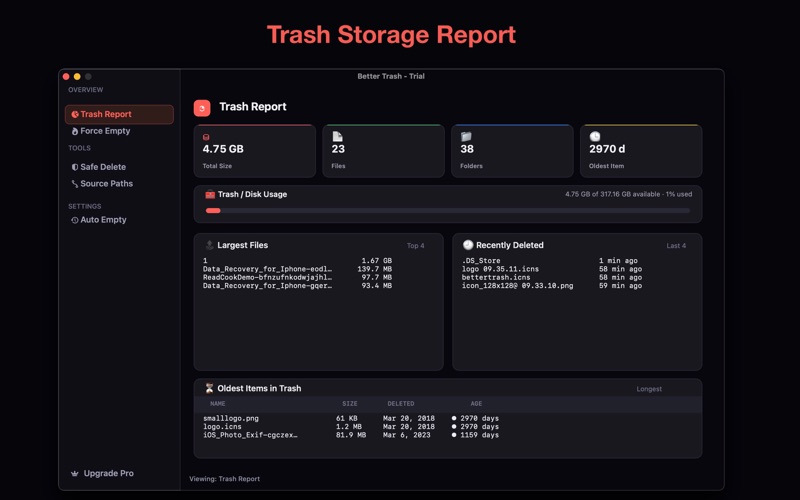Click the AGE column header
Screen dimensions: 800x500
coord(476,404)
